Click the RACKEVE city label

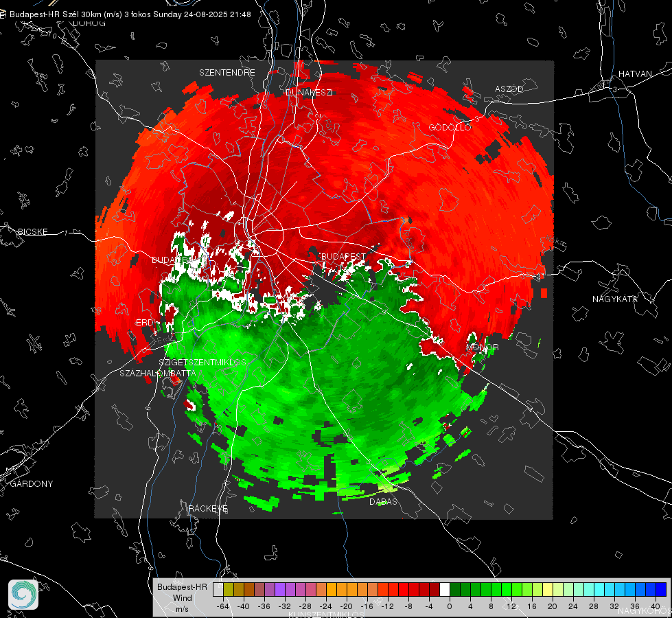(208, 508)
